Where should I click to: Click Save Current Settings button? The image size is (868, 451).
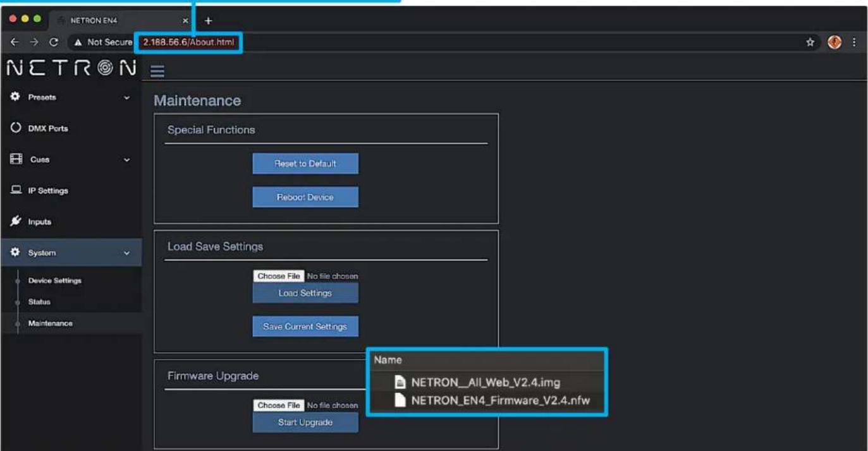point(305,327)
